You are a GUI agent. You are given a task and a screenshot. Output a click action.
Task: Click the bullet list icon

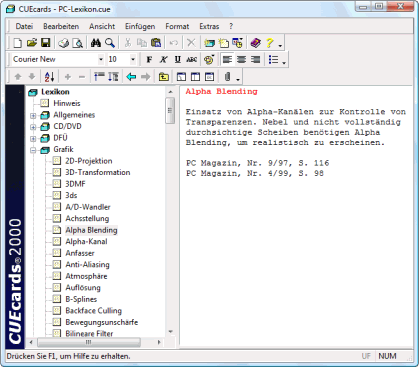point(273,60)
